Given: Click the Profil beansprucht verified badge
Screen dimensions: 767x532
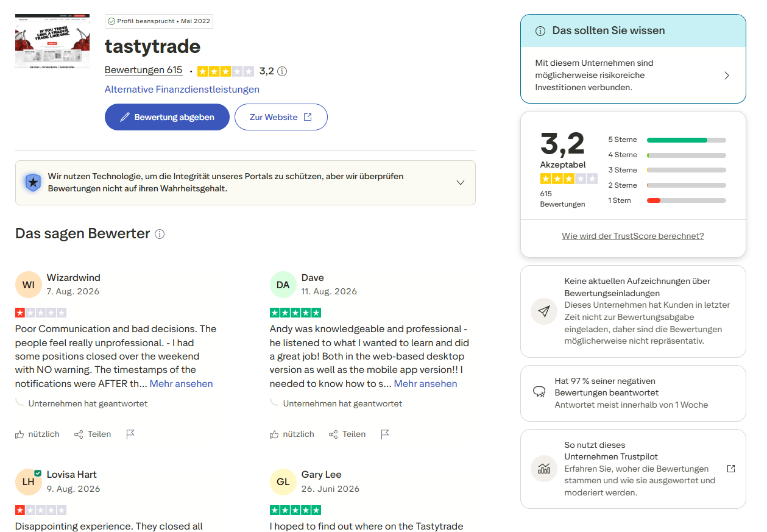Looking at the screenshot, I should (x=159, y=21).
